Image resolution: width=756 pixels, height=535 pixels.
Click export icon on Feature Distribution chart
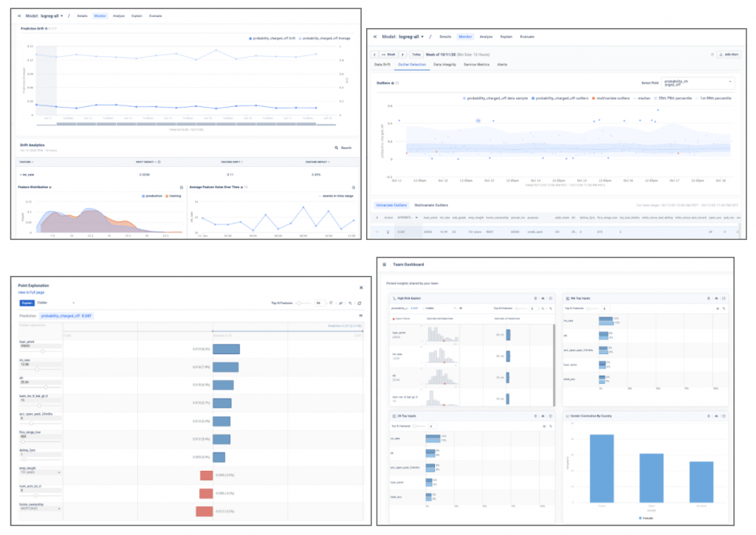(x=182, y=187)
